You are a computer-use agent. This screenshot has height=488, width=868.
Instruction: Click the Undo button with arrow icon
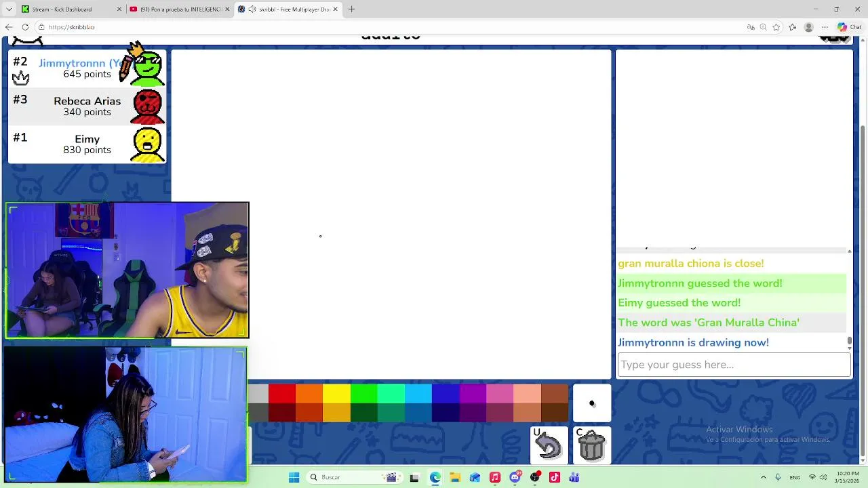(x=549, y=445)
